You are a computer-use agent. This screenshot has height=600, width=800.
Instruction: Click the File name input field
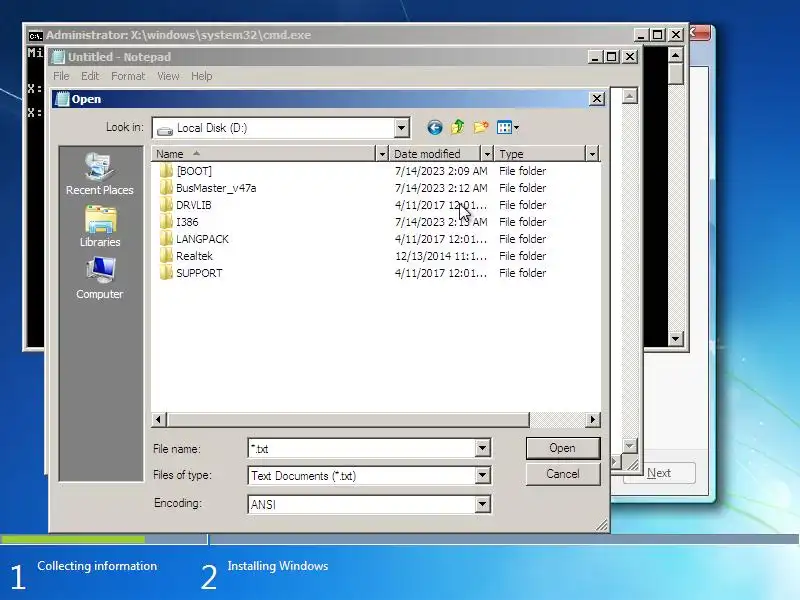[x=362, y=448]
